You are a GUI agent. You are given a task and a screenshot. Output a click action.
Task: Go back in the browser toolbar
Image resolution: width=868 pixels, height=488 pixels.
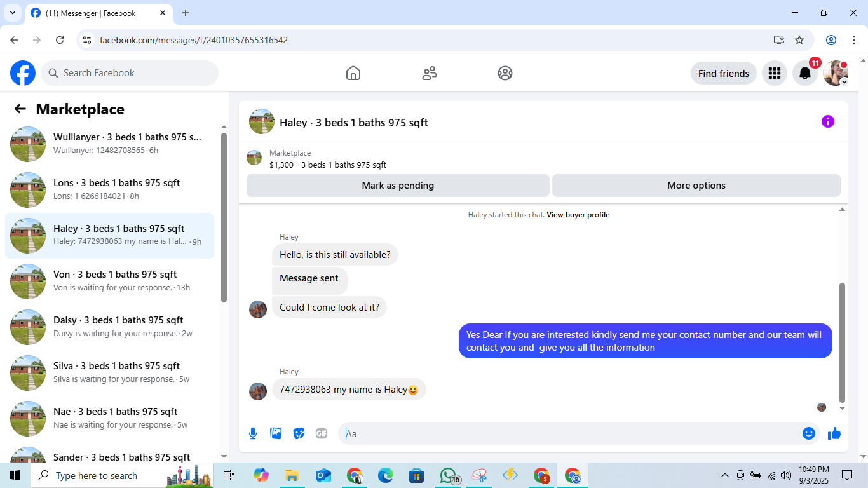[x=14, y=40]
